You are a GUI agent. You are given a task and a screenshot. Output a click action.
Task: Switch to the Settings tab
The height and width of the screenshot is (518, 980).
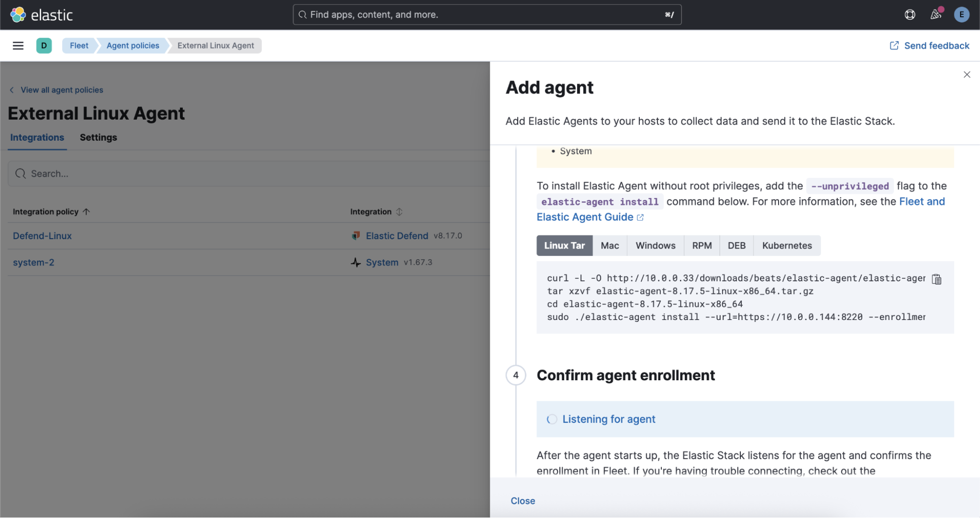[x=98, y=137]
